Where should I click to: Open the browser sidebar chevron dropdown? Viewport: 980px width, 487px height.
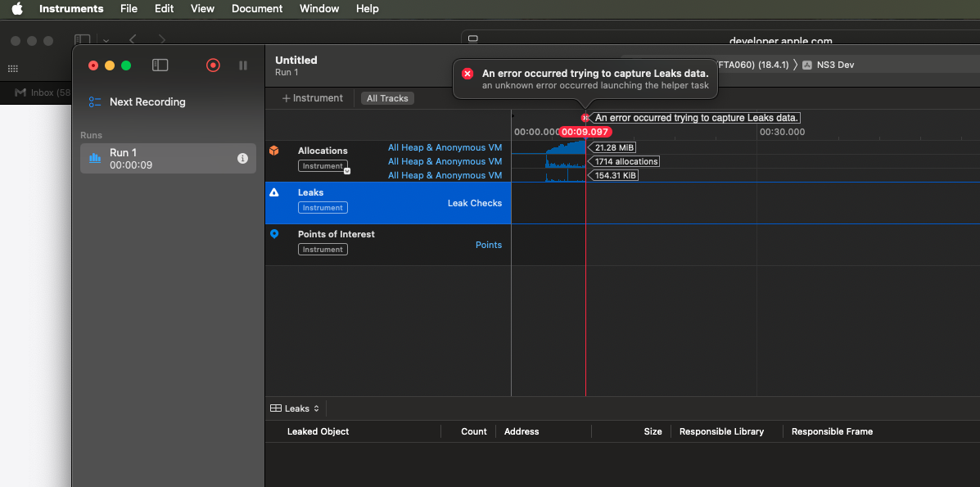click(106, 40)
